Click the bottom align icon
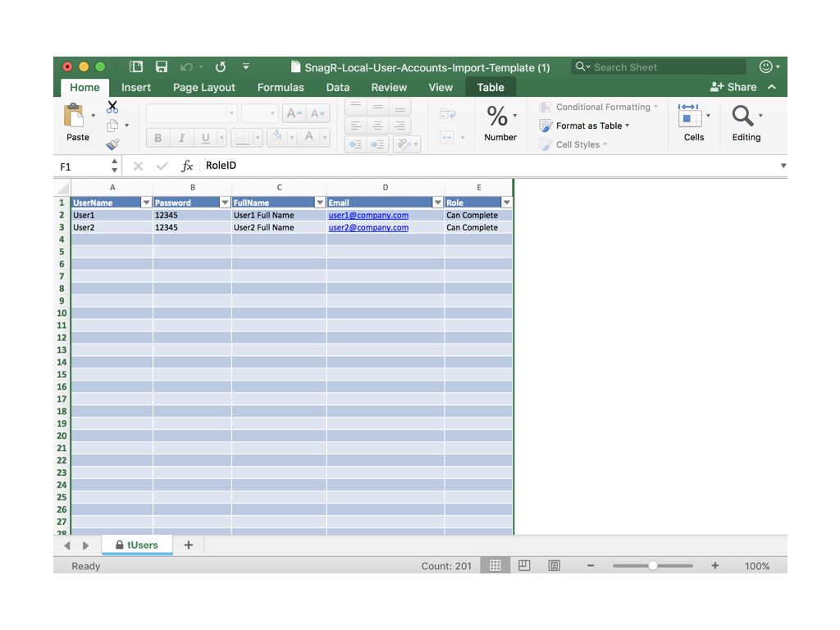Viewport: 840px width, 630px height. (399, 107)
